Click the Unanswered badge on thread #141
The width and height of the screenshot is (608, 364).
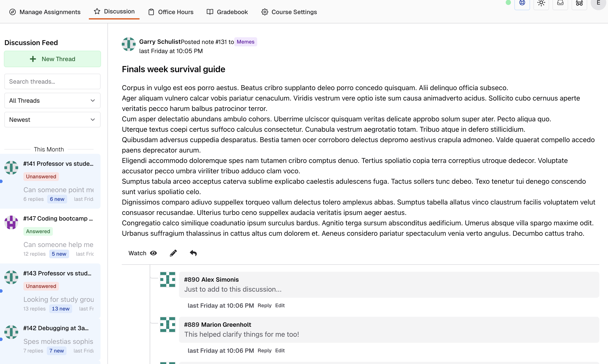[x=41, y=177]
